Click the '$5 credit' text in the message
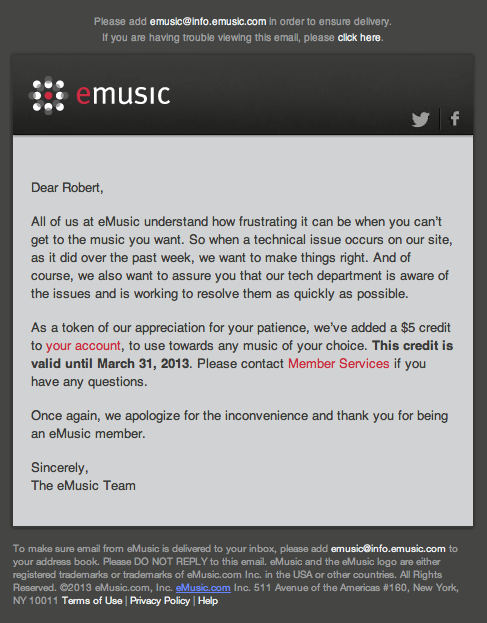This screenshot has width=487, height=623. tap(425, 328)
